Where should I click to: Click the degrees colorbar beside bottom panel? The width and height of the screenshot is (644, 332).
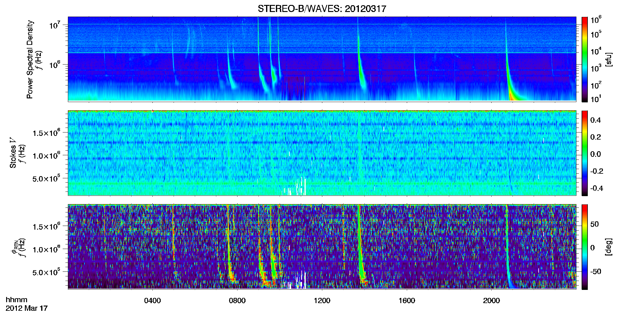(585, 247)
